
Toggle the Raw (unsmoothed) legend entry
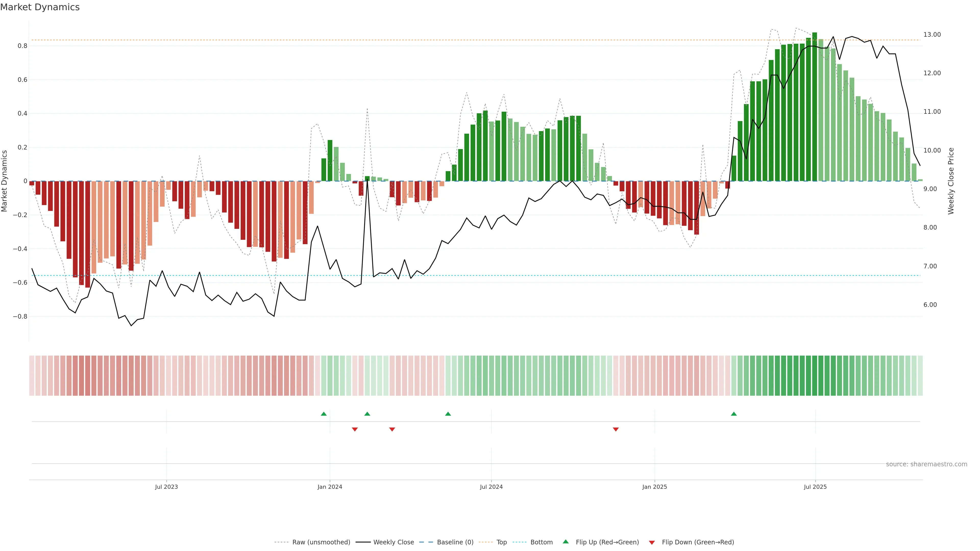coord(321,542)
